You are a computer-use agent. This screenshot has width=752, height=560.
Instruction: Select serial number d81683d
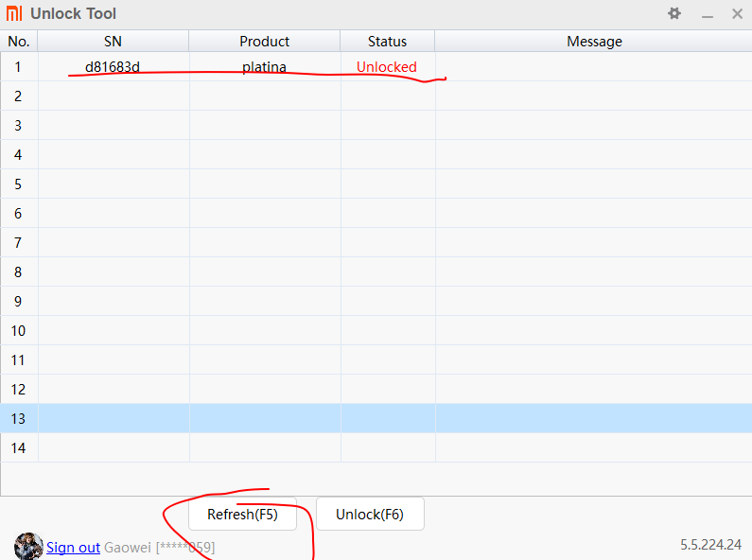113,66
